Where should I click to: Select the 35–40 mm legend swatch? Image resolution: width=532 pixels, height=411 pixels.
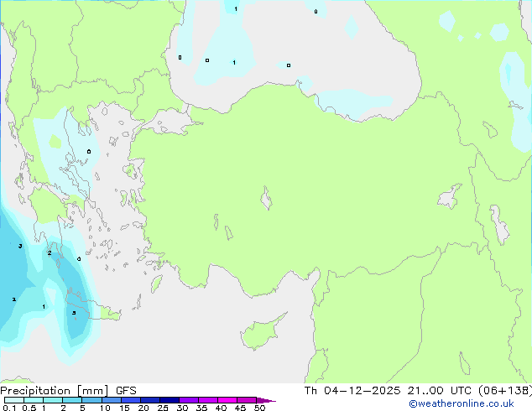[x=207, y=400]
